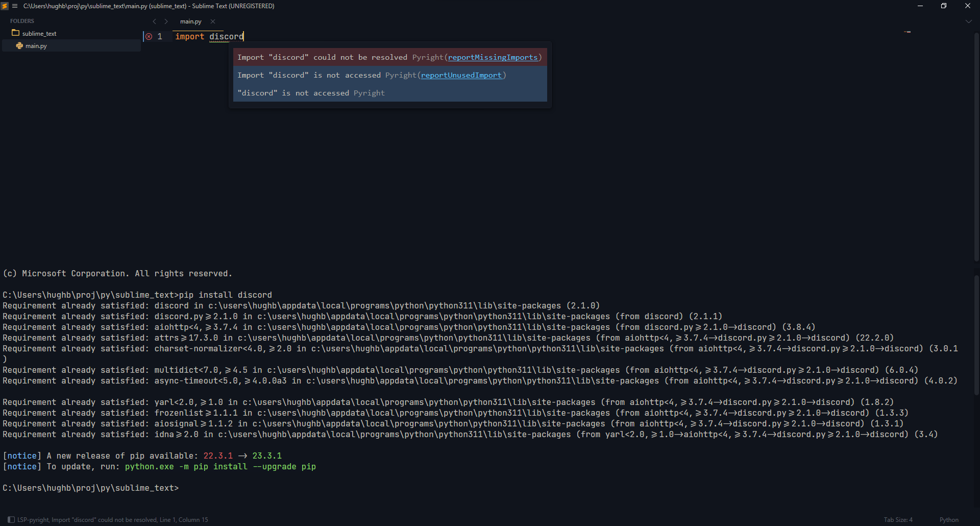Go forward using the right tab arrow
The height and width of the screenshot is (526, 980).
(x=166, y=21)
